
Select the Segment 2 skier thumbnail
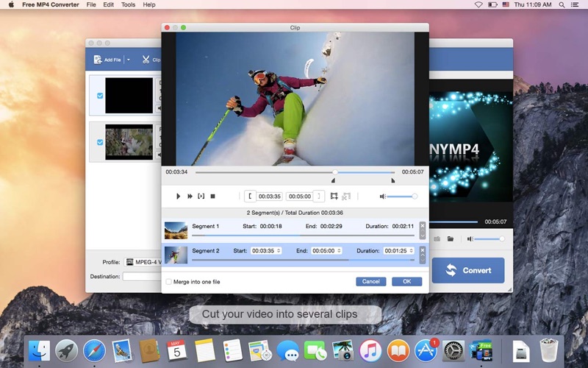click(176, 255)
